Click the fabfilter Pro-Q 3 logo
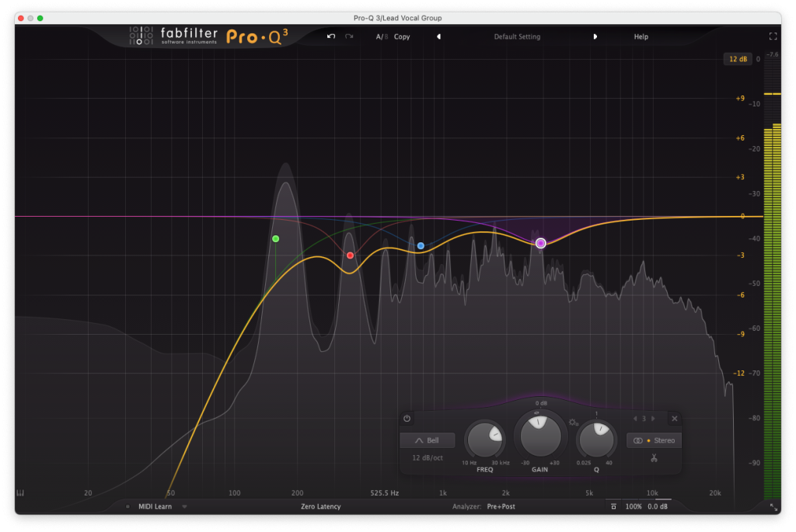This screenshot has height=532, width=796. tap(209, 36)
